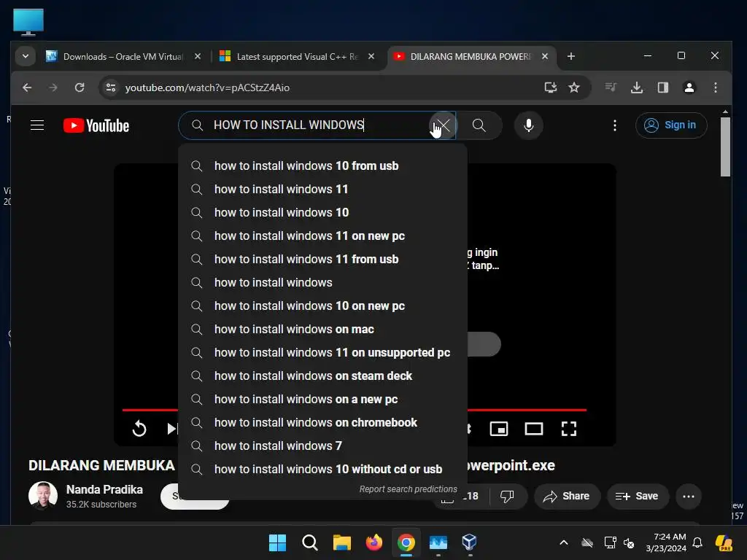Image resolution: width=747 pixels, height=560 pixels.
Task: Switch to theater mode
Action: point(533,429)
